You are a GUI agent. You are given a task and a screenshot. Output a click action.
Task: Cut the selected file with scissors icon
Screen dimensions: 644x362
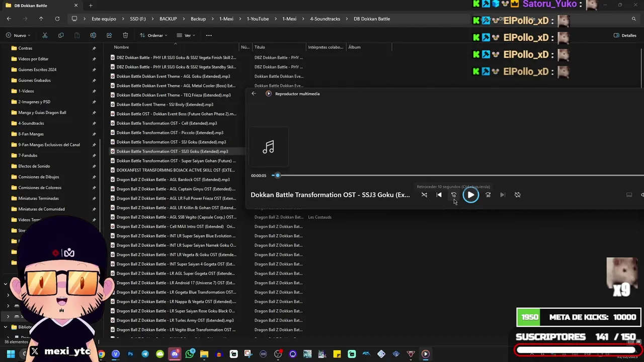click(45, 35)
